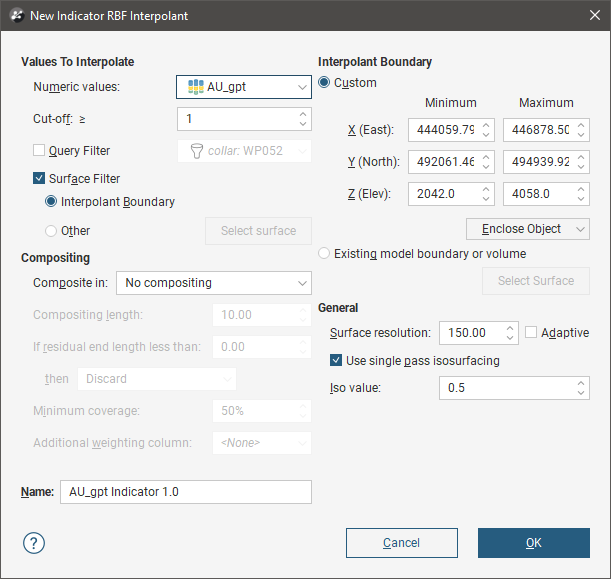Click the Iso value input field
This screenshot has height=579, width=611.
[505, 387]
